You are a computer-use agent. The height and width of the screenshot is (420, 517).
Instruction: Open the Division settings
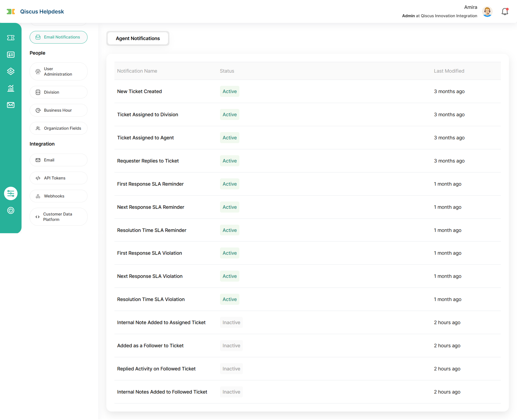[58, 92]
